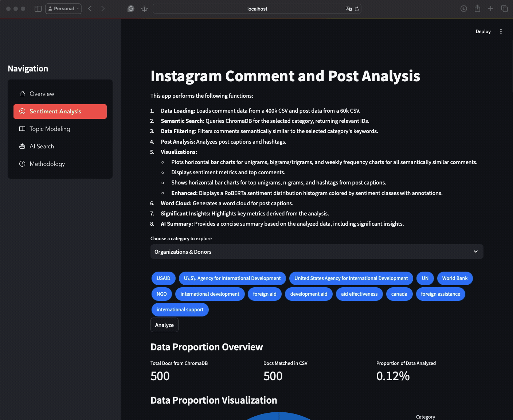Click the Safari sidebar toggle icon
The height and width of the screenshot is (420, 513).
point(38,9)
